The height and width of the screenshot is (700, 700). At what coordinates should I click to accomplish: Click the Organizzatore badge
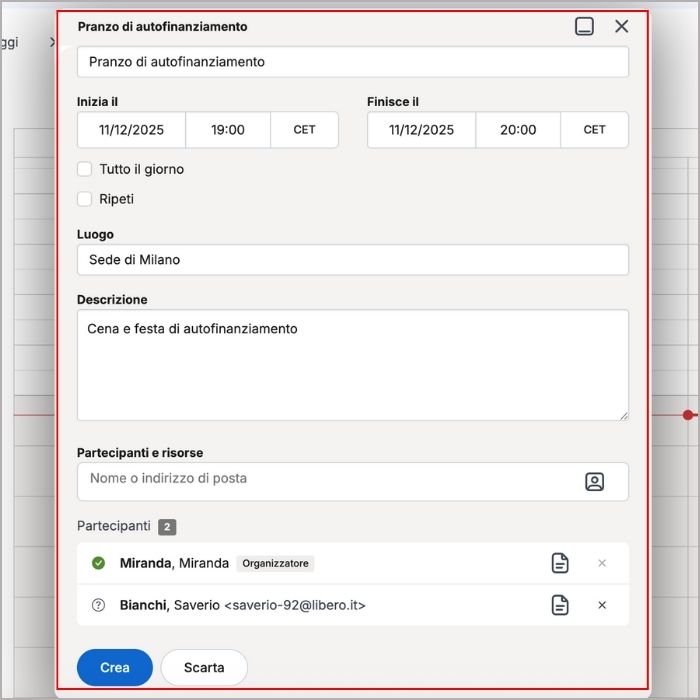tap(275, 563)
